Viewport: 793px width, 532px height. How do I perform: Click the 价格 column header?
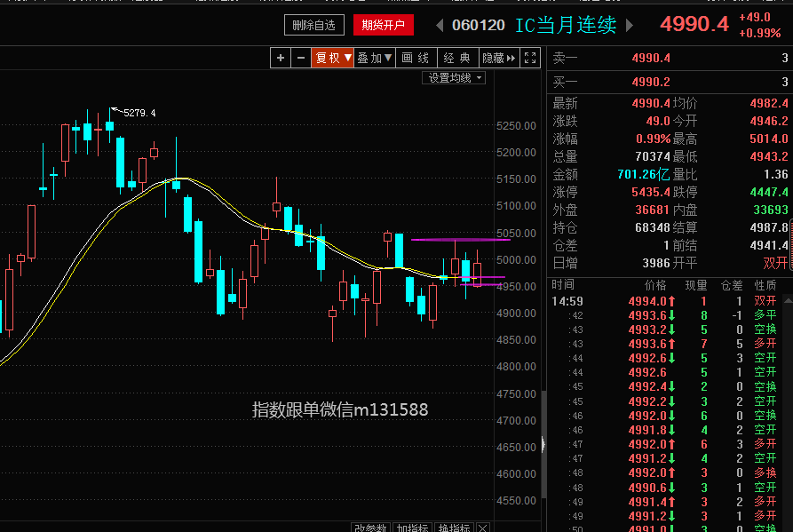656,286
